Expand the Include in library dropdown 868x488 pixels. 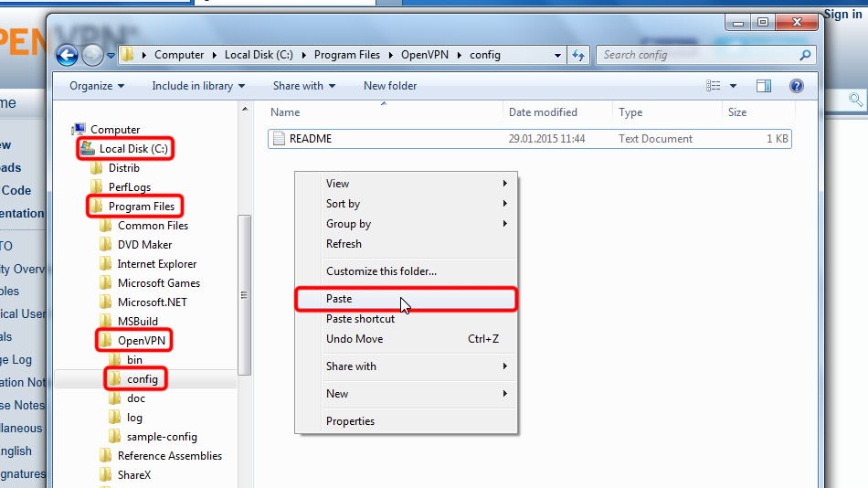[198, 86]
